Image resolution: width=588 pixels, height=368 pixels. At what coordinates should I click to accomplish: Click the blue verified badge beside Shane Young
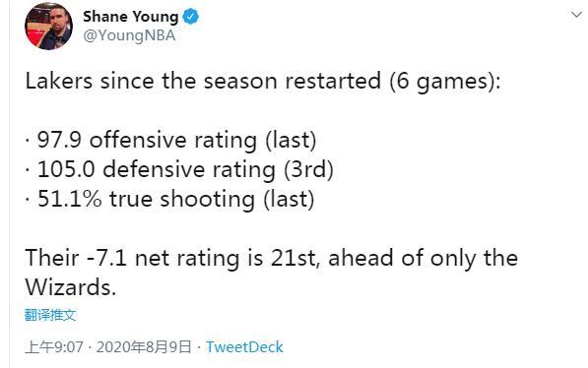pyautogui.click(x=190, y=17)
